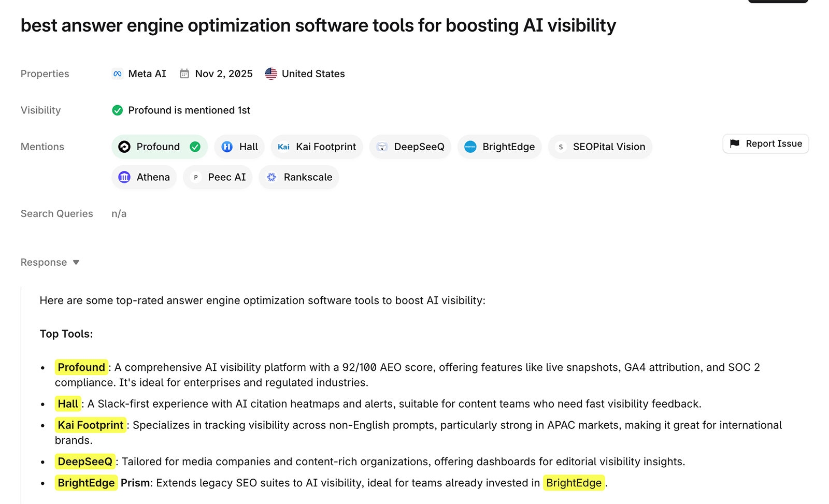Click the Meta AI property text
The width and height of the screenshot is (829, 504).
tap(147, 74)
